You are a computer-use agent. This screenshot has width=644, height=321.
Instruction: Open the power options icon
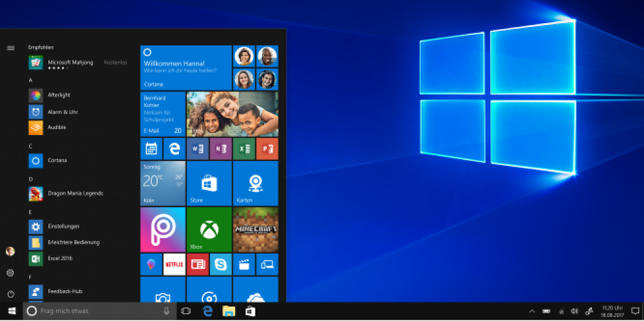point(10,294)
